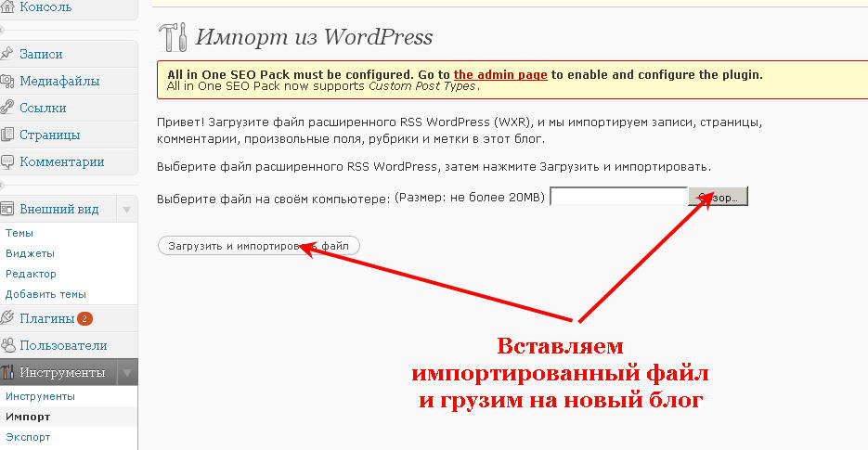Click the Ссылки chain icon
Viewport: 868px width, 450px height.
coord(6,108)
